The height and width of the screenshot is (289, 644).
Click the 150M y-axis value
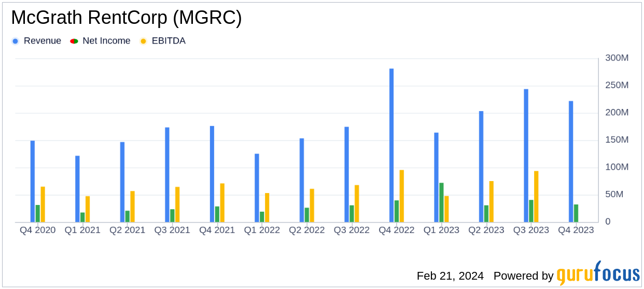pyautogui.click(x=617, y=140)
